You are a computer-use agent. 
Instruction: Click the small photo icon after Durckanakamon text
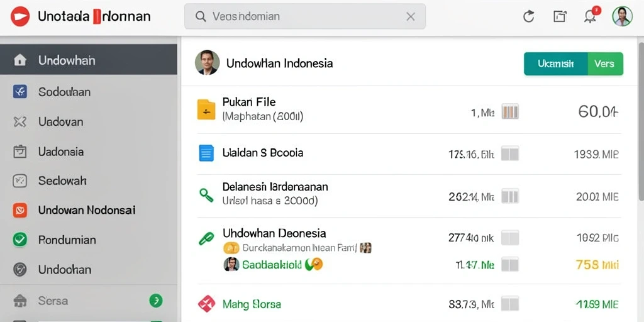click(365, 248)
